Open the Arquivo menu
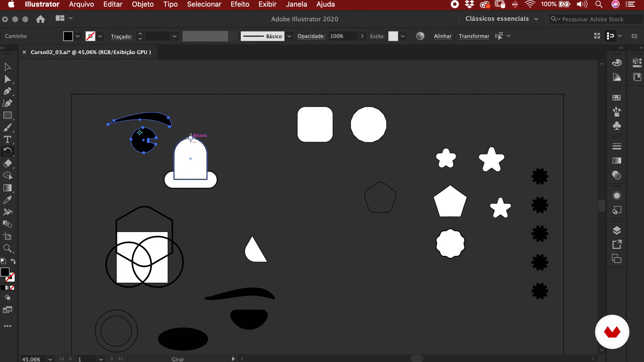The width and height of the screenshot is (644, 362). click(81, 4)
